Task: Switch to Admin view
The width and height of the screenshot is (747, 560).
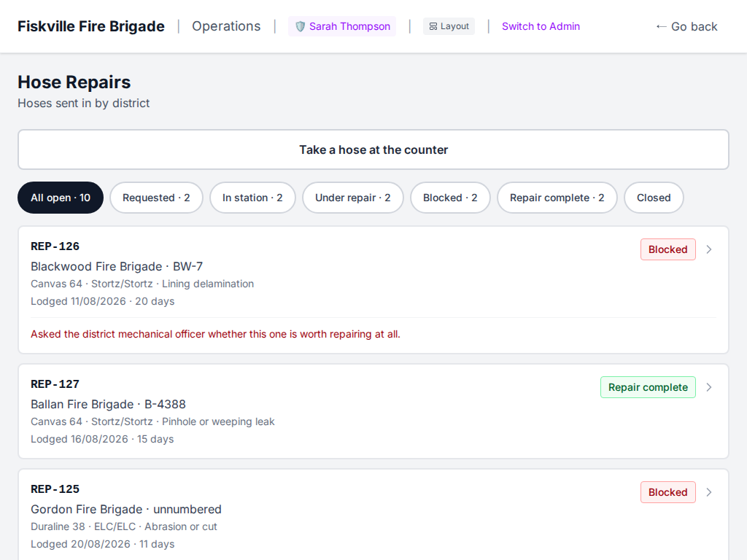Action: (541, 27)
